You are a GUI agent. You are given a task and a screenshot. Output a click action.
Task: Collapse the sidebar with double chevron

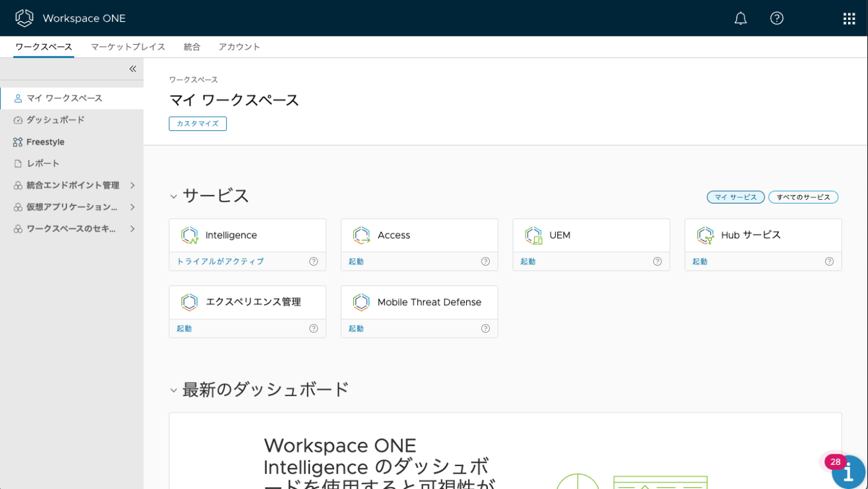[133, 69]
